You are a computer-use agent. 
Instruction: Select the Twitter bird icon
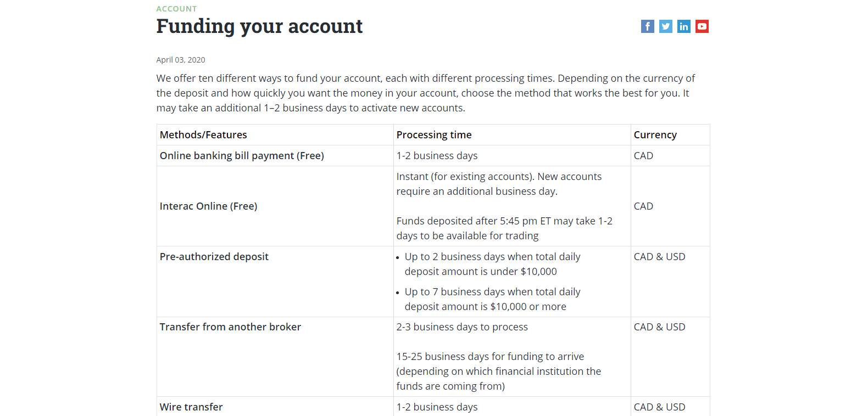665,26
